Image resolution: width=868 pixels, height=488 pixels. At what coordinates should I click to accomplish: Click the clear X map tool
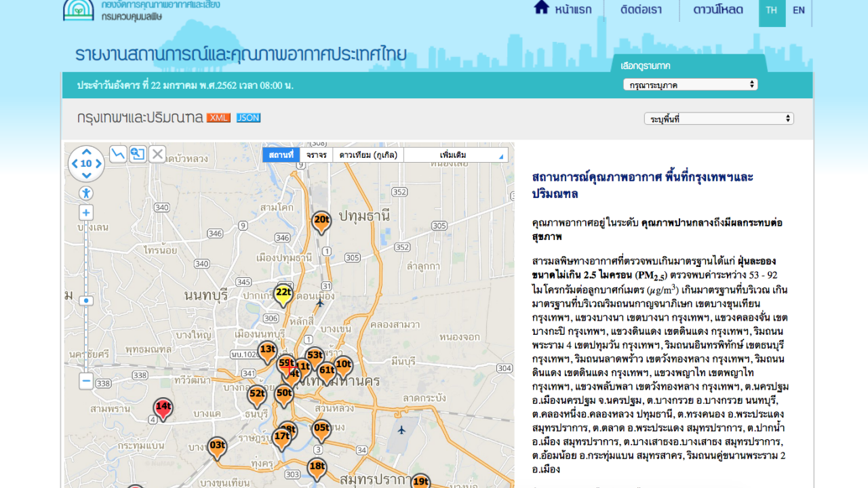157,154
